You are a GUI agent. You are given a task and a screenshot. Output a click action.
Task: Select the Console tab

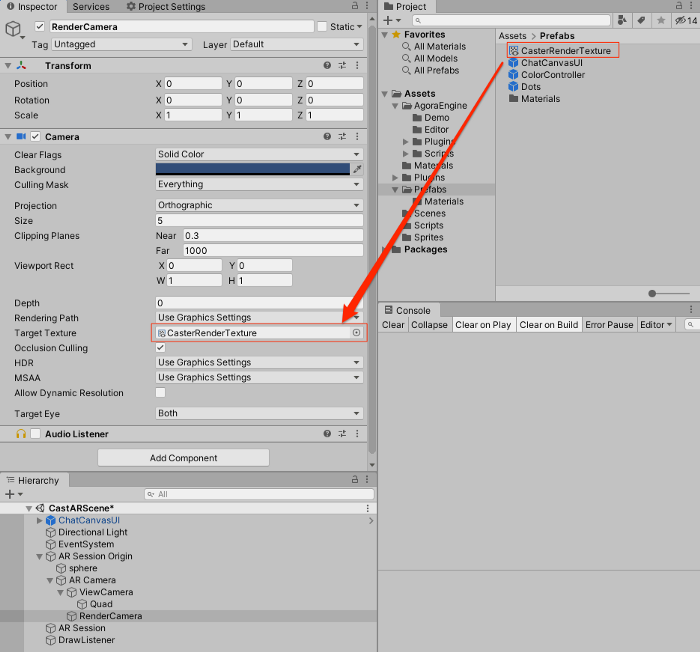[408, 310]
